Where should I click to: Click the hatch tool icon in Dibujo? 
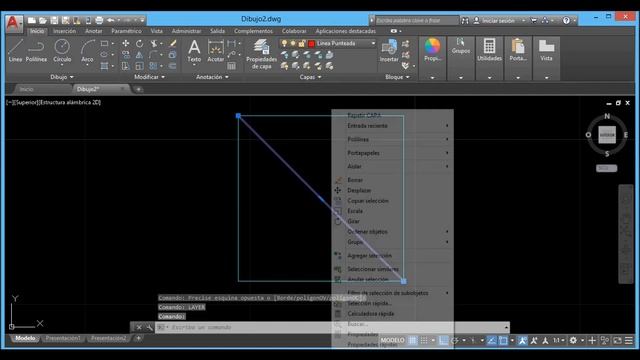point(104,66)
